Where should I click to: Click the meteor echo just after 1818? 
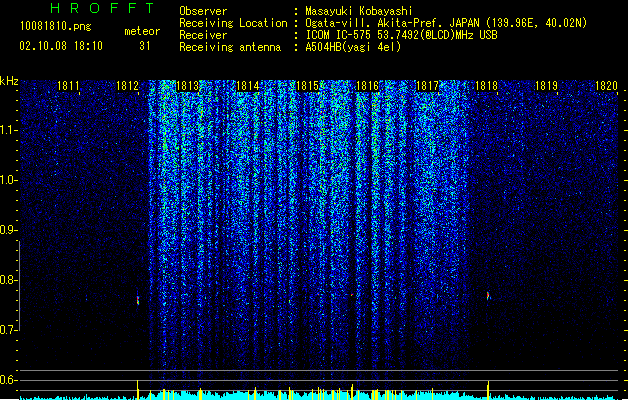(x=488, y=296)
